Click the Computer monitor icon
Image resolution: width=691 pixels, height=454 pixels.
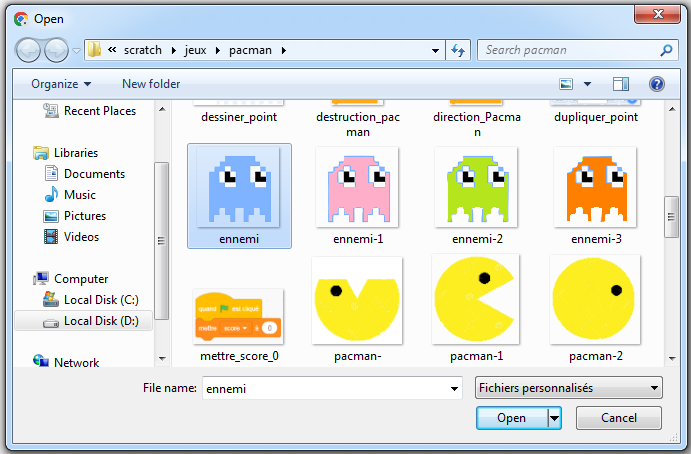41,278
